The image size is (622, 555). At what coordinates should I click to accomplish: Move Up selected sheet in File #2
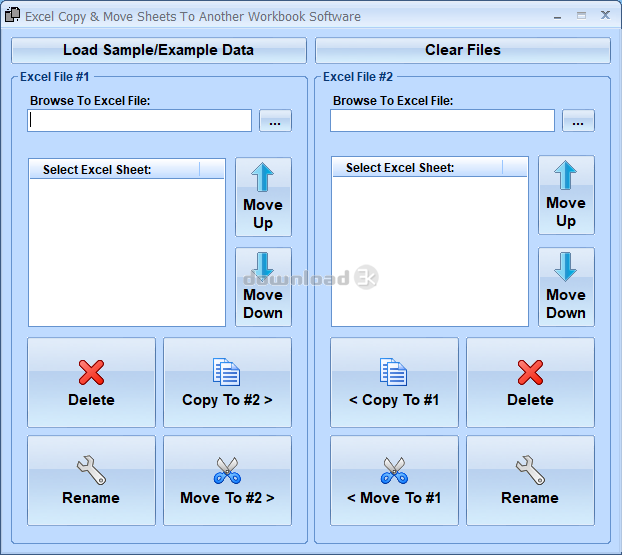click(x=566, y=195)
